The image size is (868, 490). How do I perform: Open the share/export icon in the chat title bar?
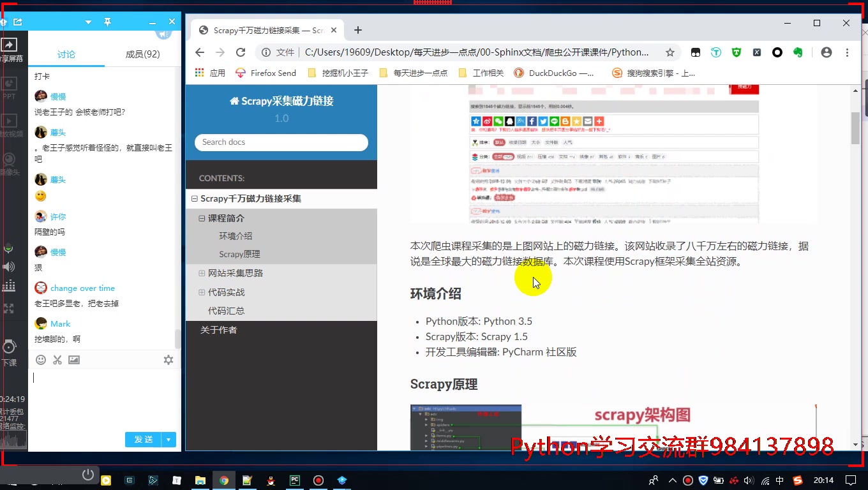pos(18,22)
